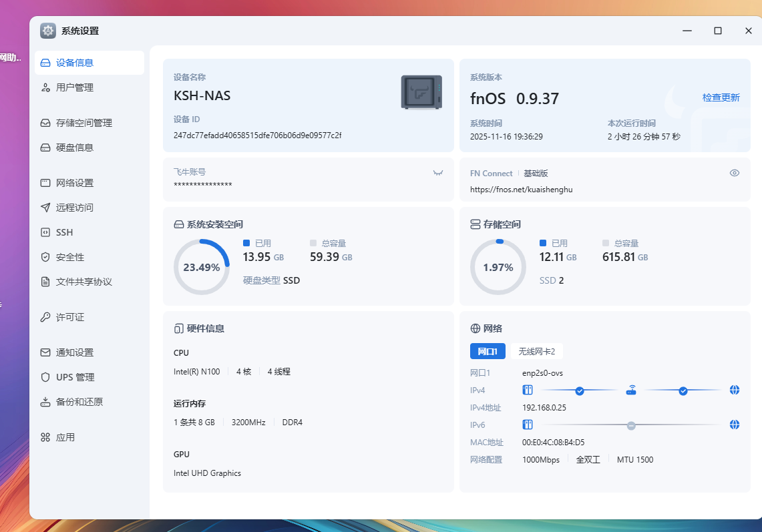Click the IPv4 internet globe icon
This screenshot has width=762, height=532.
[735, 390]
